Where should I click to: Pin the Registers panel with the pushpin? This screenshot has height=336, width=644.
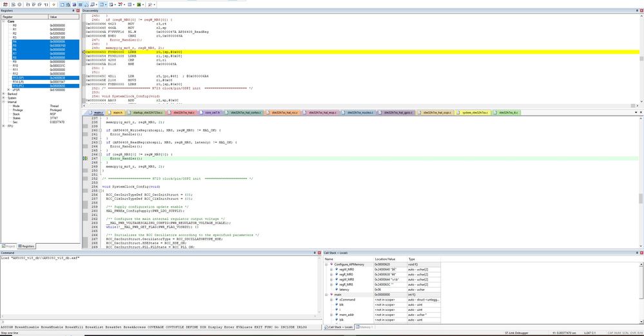tap(73, 11)
